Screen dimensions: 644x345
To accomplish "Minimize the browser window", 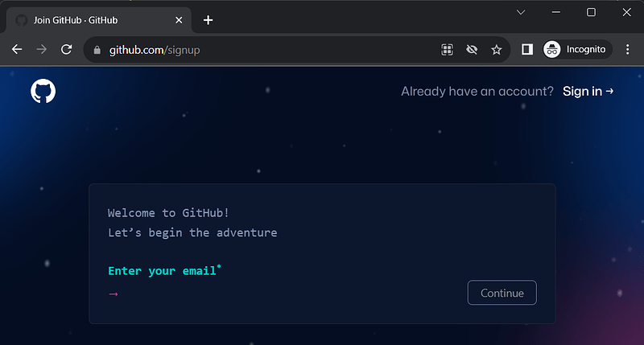I will [555, 12].
